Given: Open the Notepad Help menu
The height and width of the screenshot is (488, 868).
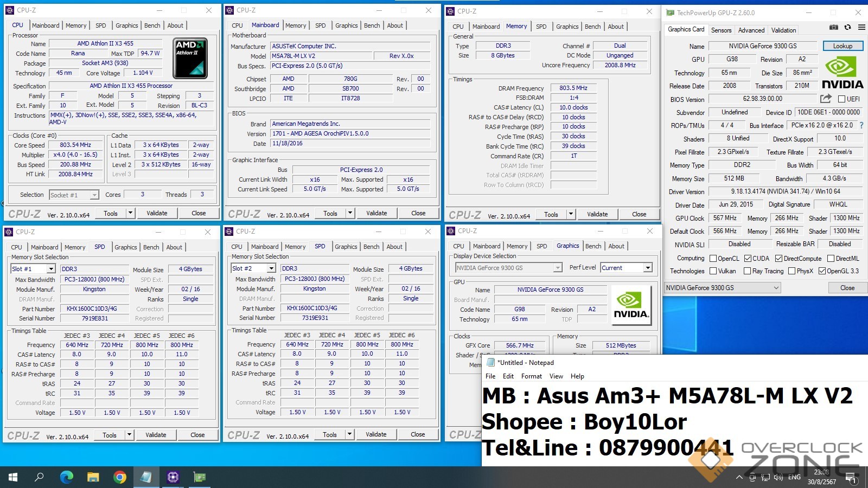Looking at the screenshot, I should (577, 376).
